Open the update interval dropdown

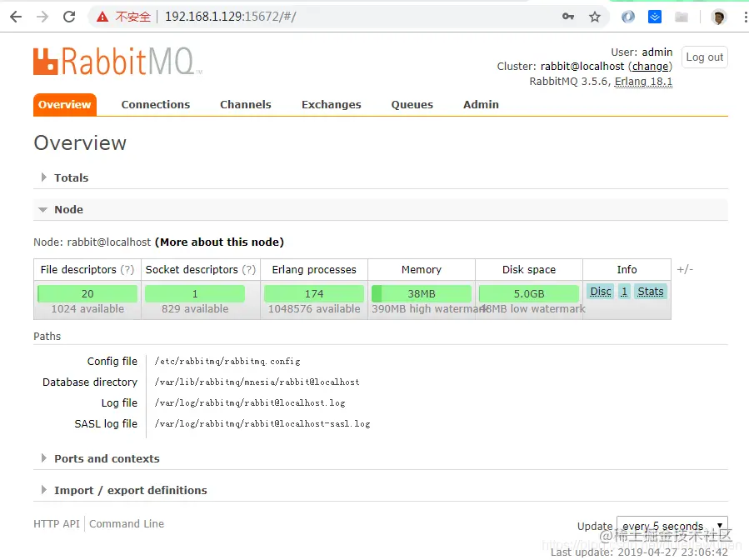[672, 526]
